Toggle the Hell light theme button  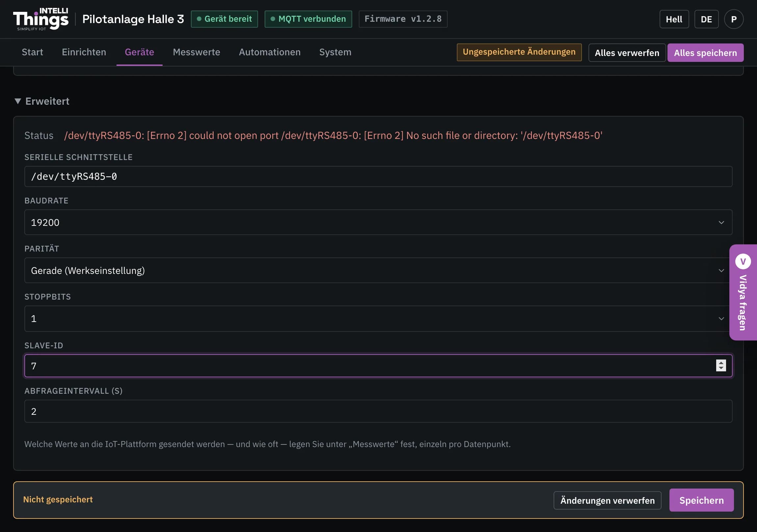(674, 19)
